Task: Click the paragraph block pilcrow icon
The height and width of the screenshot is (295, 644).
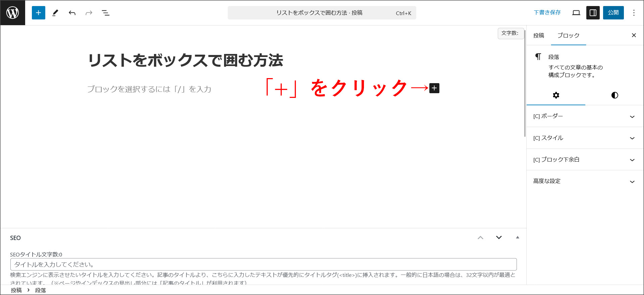Action: point(538,57)
